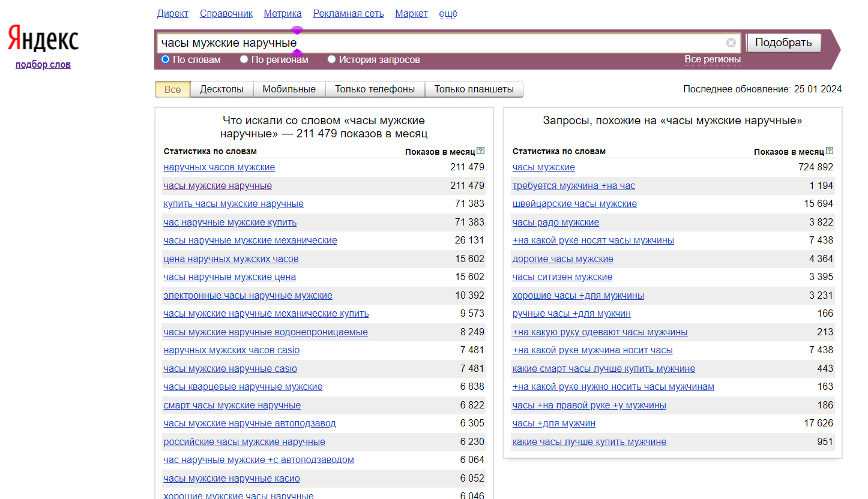Click the 'подбор слов' link under the logo
Screen dimensions: 868x499
tap(43, 65)
